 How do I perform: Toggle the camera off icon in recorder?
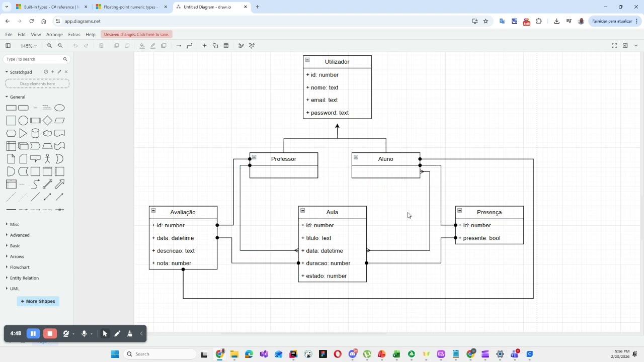66,333
